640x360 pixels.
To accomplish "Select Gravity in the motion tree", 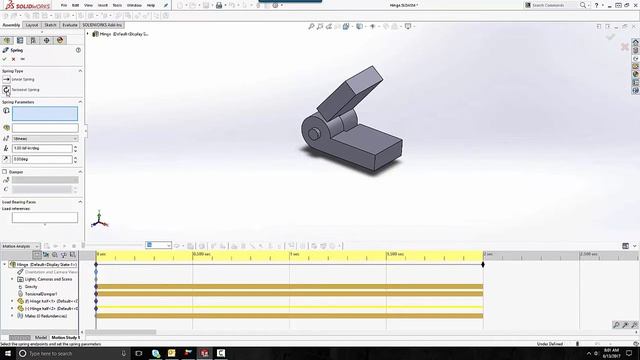I will pyautogui.click(x=31, y=287).
